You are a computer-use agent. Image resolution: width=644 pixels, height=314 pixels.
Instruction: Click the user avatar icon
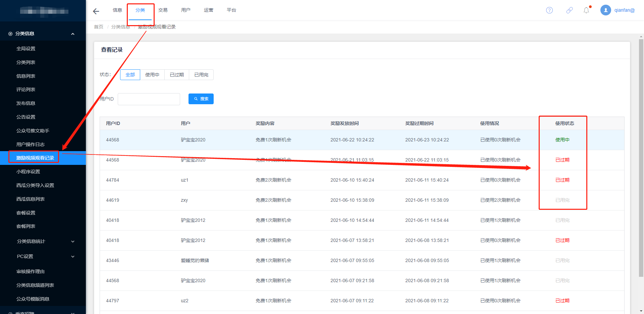point(605,10)
